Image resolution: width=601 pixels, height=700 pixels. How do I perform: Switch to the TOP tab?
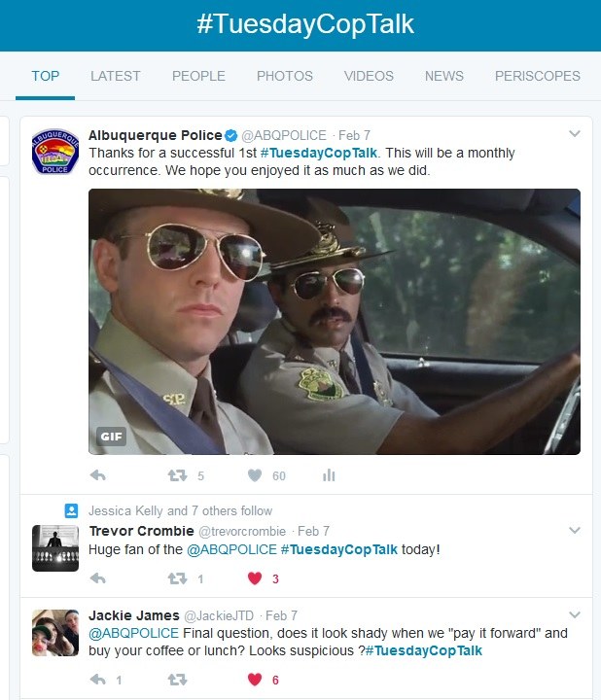click(45, 76)
